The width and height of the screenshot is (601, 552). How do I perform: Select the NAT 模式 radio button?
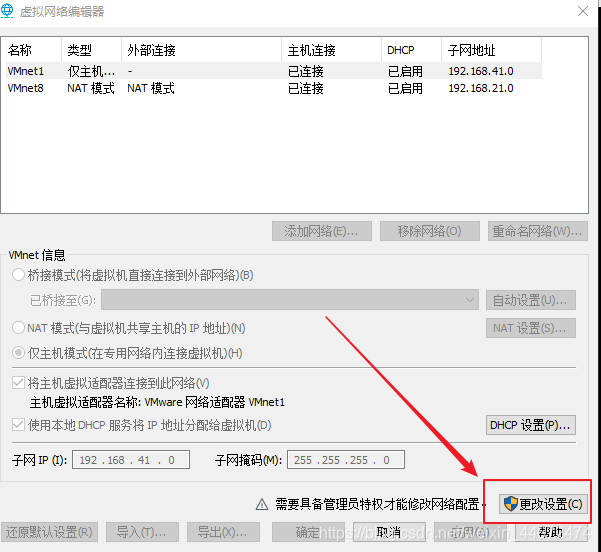tap(18, 328)
